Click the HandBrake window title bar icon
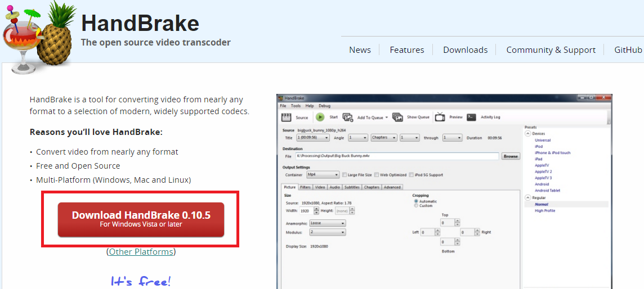The image size is (644, 289). coord(281,98)
